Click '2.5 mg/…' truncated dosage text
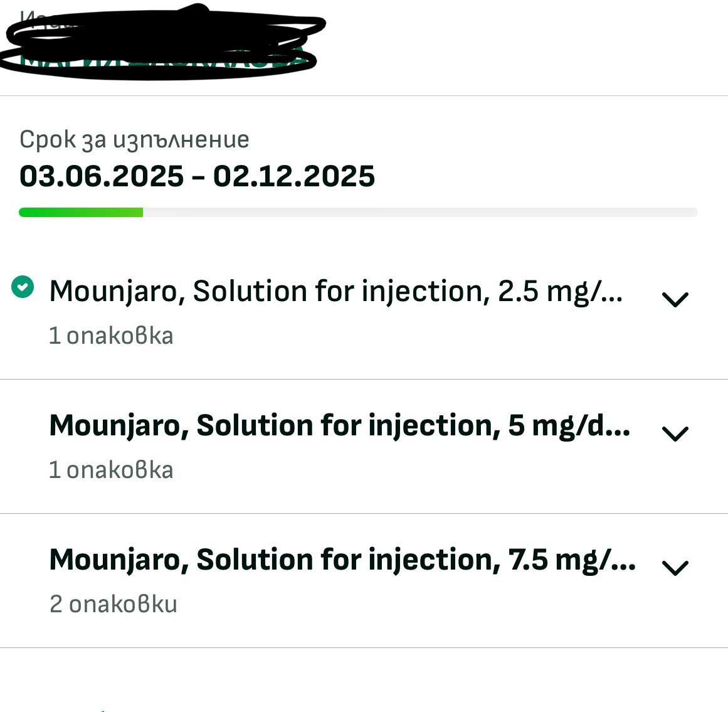This screenshot has height=712, width=728. click(x=560, y=291)
